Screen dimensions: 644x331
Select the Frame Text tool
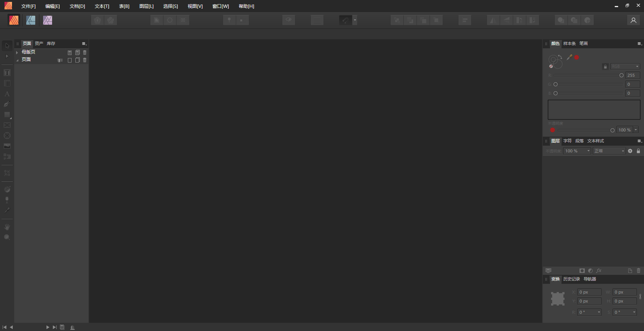[x=7, y=73]
